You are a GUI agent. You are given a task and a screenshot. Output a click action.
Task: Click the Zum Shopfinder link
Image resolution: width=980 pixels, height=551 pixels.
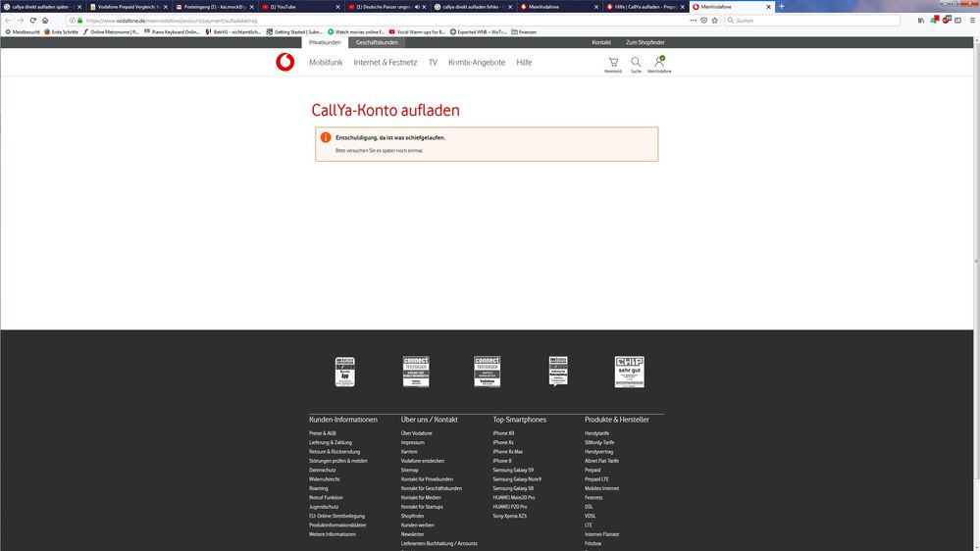(x=645, y=42)
